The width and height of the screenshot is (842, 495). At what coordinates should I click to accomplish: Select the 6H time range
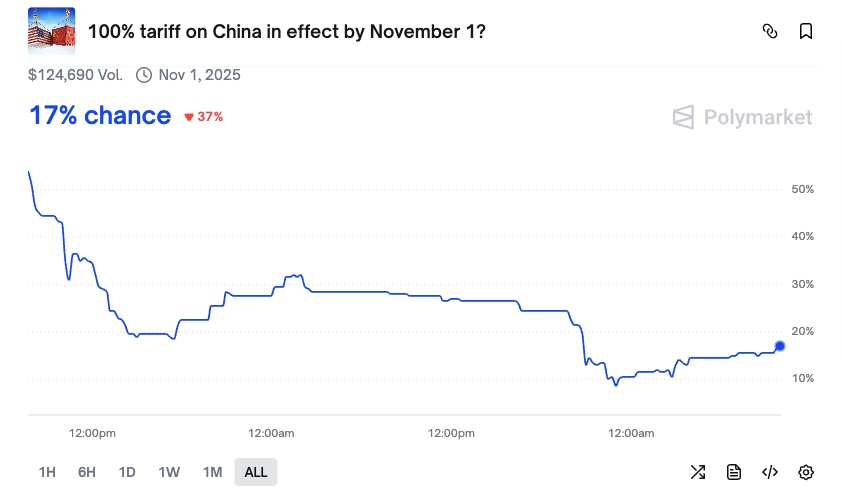point(87,472)
